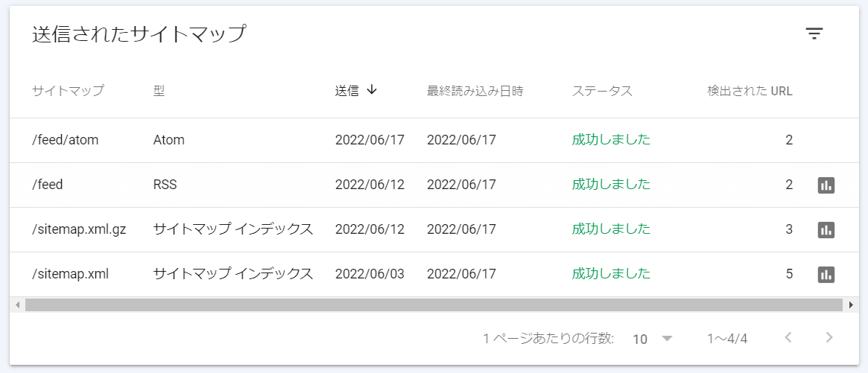Click the horizontal scrollbar thumb
This screenshot has height=373, width=868.
[434, 305]
